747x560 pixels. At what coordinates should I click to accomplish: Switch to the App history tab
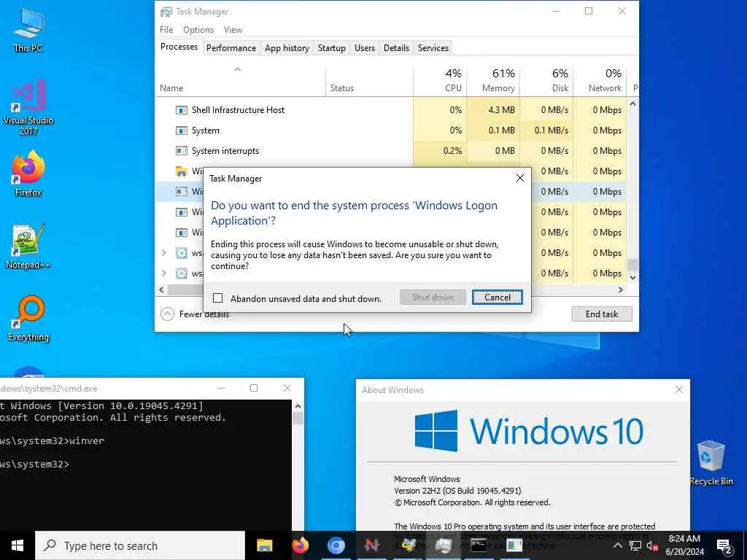point(287,48)
